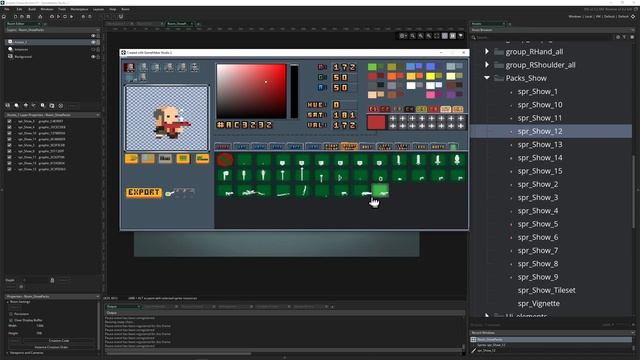640x360 pixels.
Task: Open the Marketplace menu
Action: pos(79,9)
